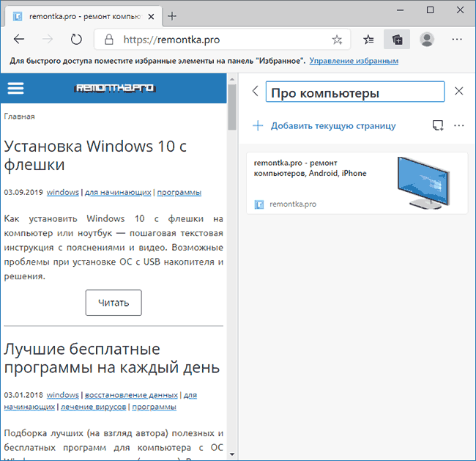Image resolution: width=476 pixels, height=461 pixels.
Task: Click the Главная breadcrumb
Action: 20,117
